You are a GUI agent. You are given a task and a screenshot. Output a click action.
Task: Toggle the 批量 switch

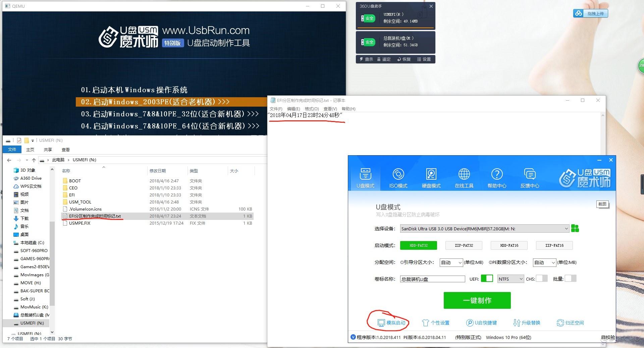pyautogui.click(x=571, y=279)
